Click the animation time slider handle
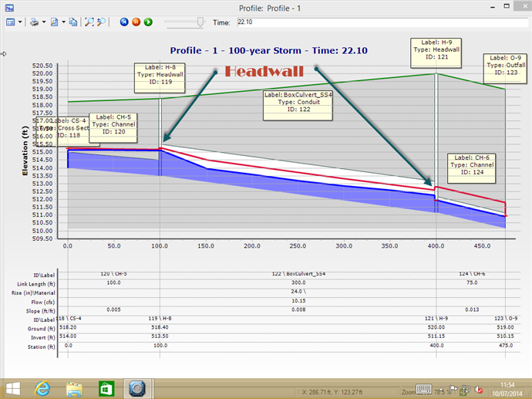This screenshot has width=532, height=399. pos(200,22)
